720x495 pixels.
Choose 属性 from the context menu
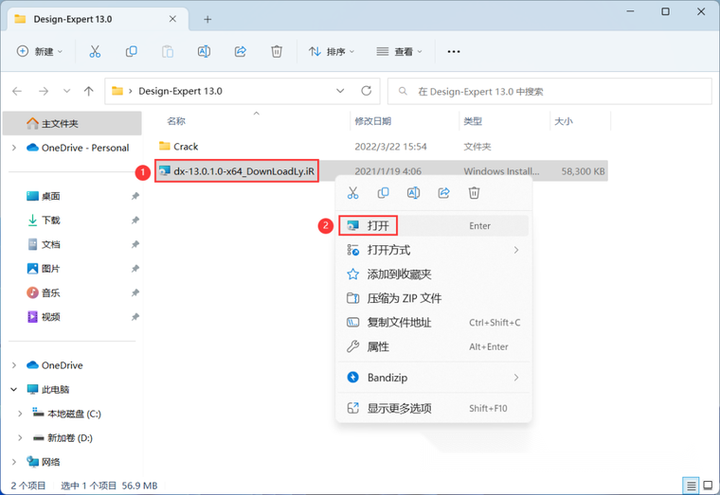point(433,347)
